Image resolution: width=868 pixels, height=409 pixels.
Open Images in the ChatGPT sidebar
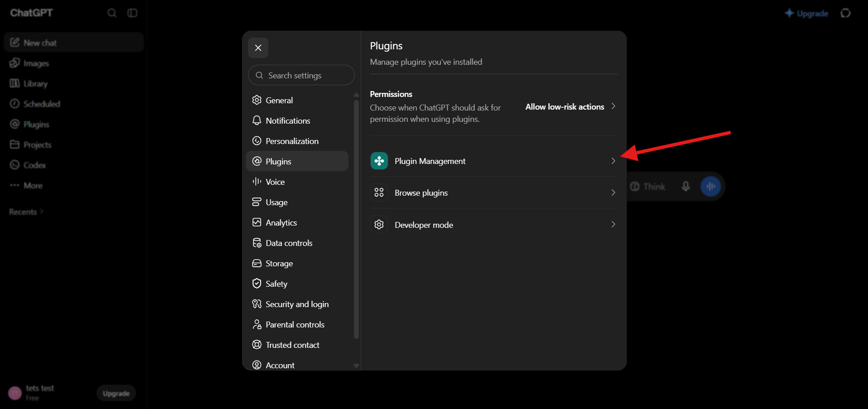[74, 63]
